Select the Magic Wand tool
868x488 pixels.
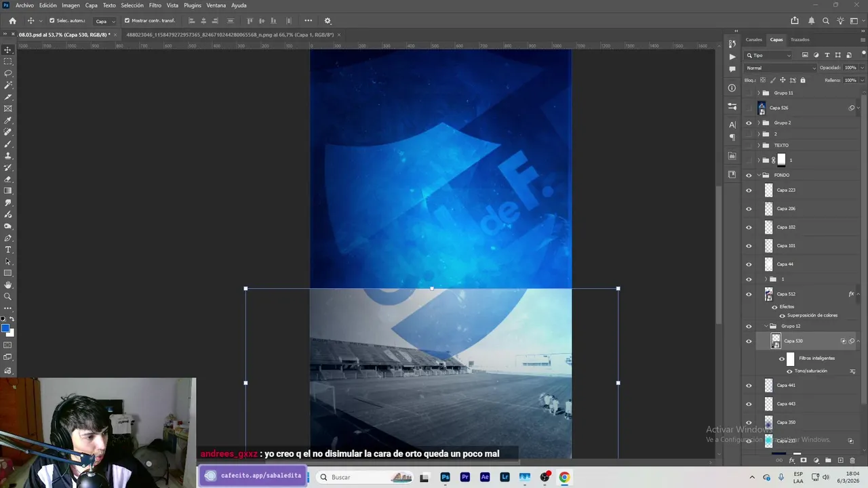coord(8,85)
